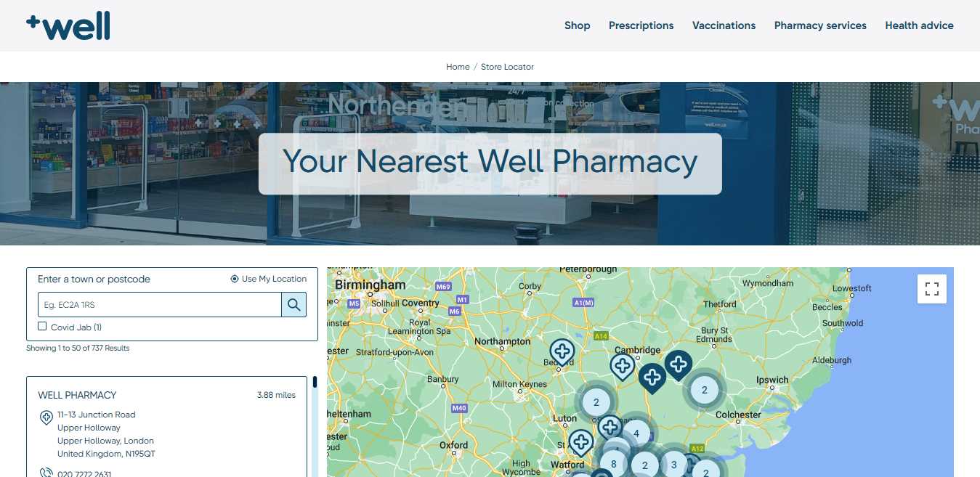980x477 pixels.
Task: Click the magnifying glass search icon
Action: 293,305
